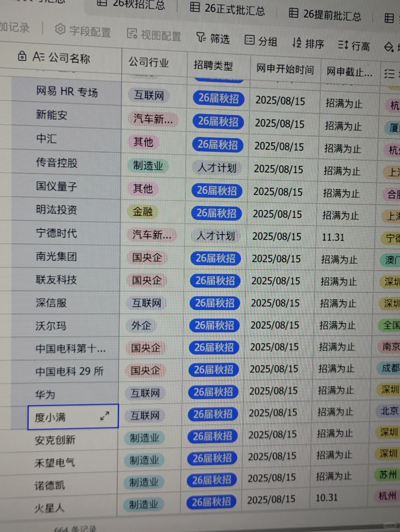Click 苏州 location tag in 诺德凯 row

[387, 475]
